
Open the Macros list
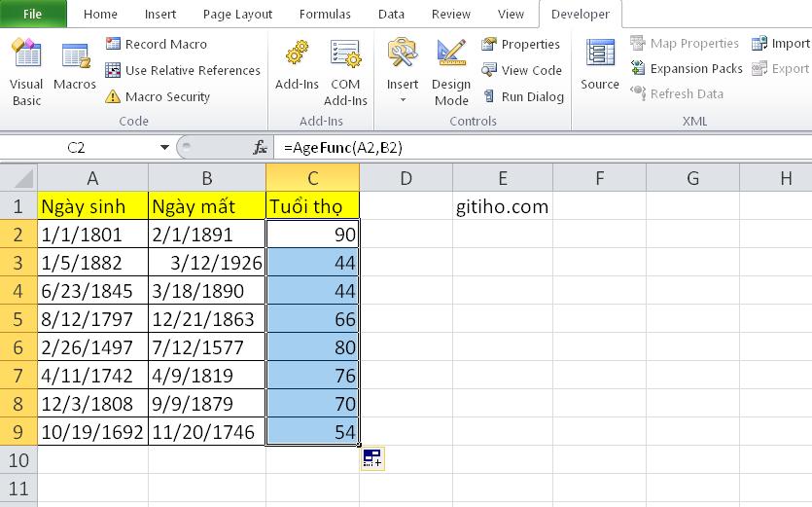click(x=75, y=66)
